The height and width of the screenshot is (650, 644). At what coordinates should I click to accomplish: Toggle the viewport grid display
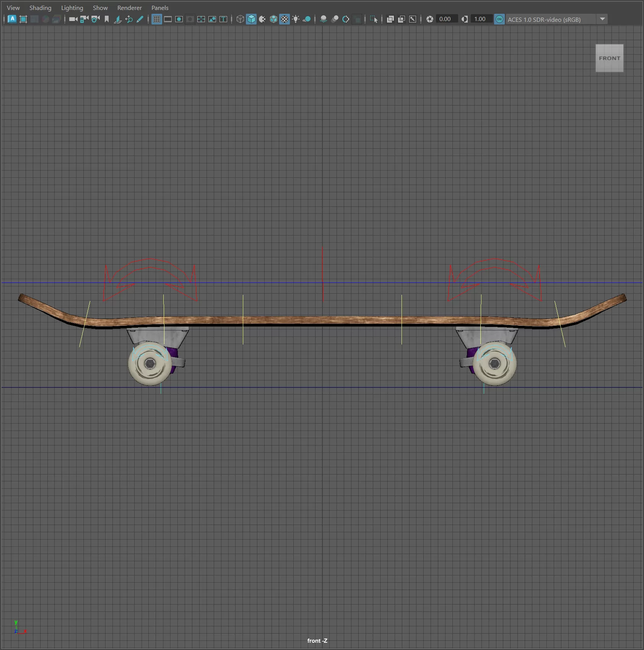157,19
